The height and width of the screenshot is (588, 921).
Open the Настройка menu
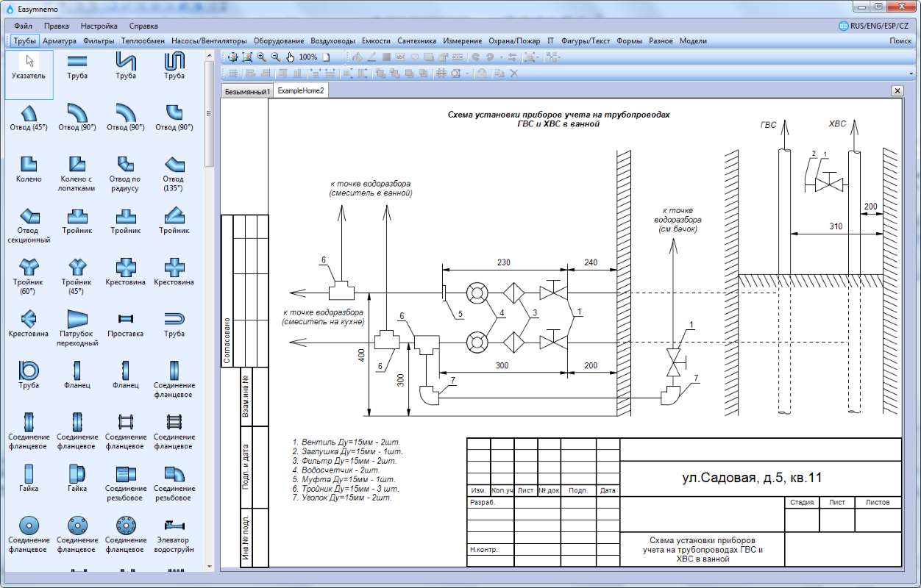[99, 26]
